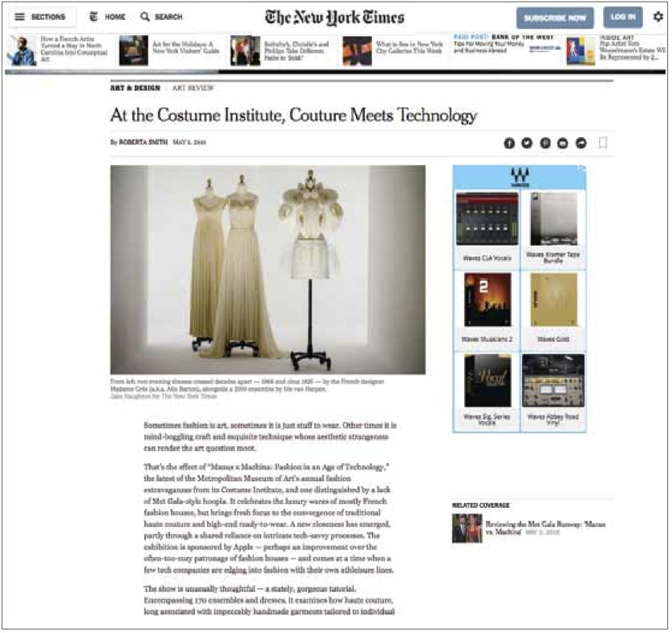Image resolution: width=672 pixels, height=633 pixels.
Task: Go to Art & Design section
Action: pos(135,88)
